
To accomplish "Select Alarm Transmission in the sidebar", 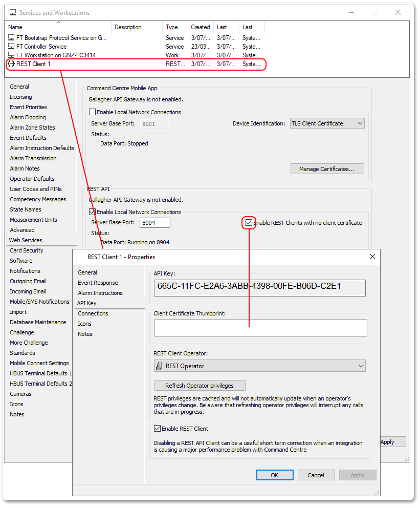I will click(x=33, y=158).
